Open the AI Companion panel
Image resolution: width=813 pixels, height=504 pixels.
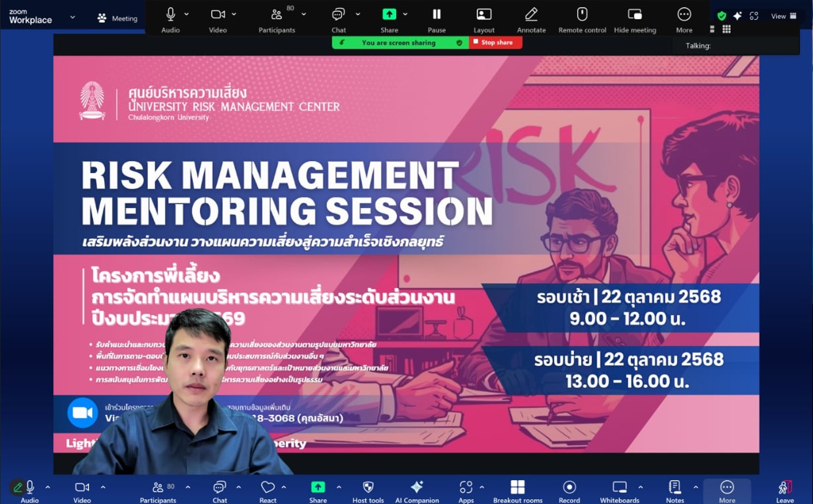tap(417, 487)
